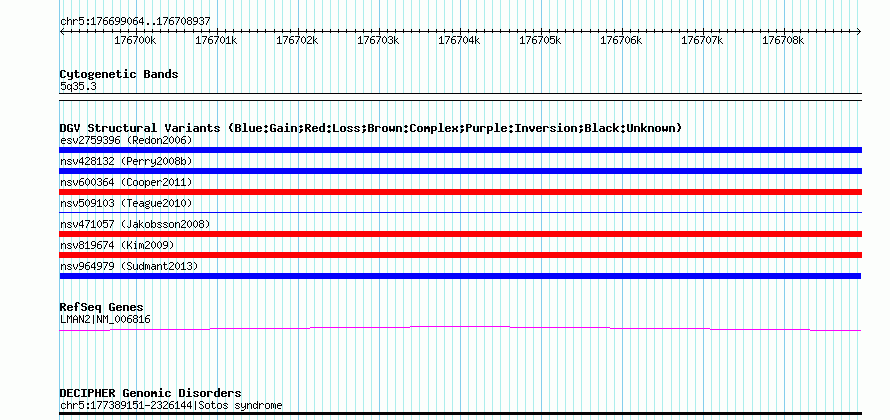The image size is (890, 420).
Task: Click the nsv600364 (Cooper2011) label
Action: pyautogui.click(x=126, y=182)
